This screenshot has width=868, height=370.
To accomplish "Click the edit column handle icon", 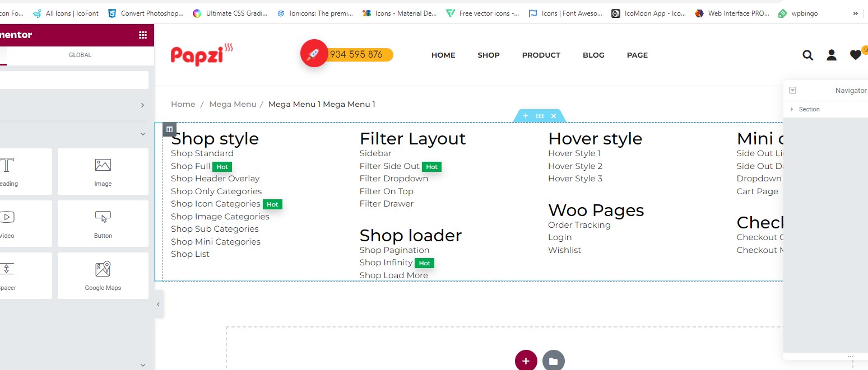I will (170, 129).
